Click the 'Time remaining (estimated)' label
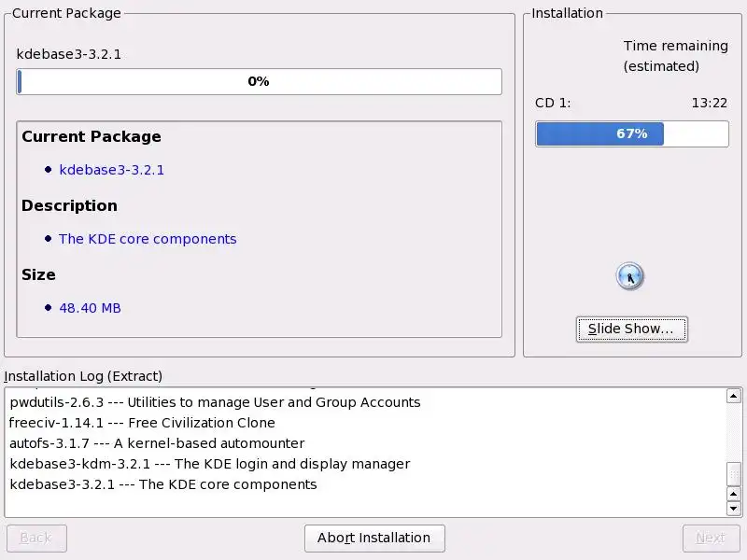747x560 pixels. coord(675,56)
